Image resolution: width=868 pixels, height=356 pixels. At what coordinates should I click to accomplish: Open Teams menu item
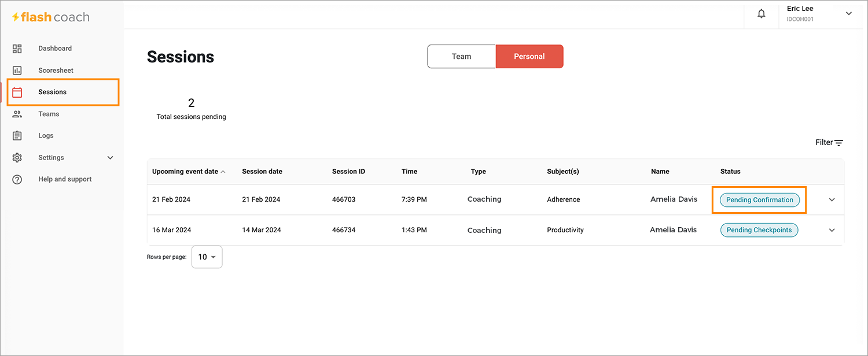pos(49,114)
